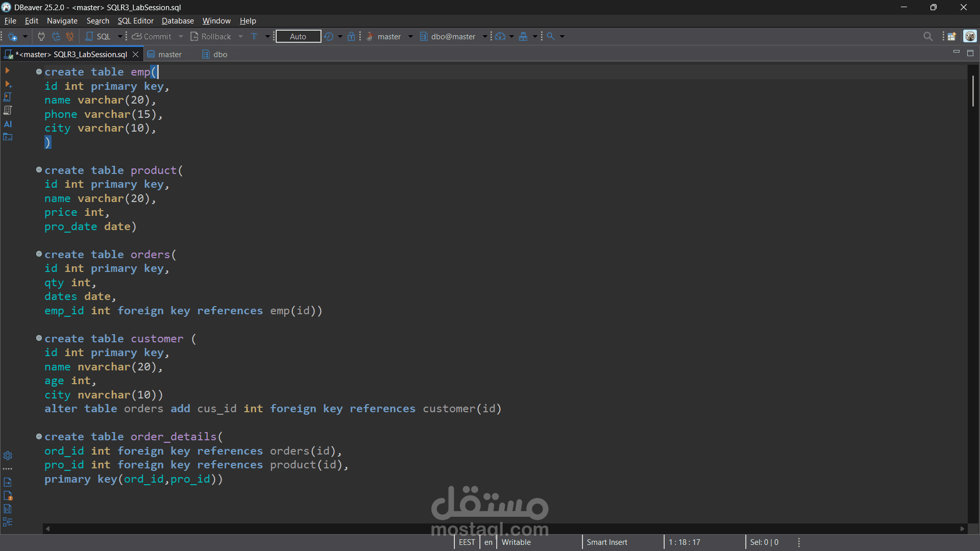This screenshot has width=980, height=551.
Task: Click the Smart Insert status bar entry
Action: [607, 542]
